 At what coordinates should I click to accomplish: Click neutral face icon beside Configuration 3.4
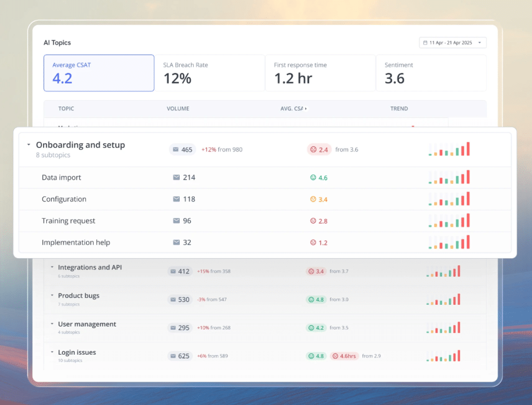[313, 199]
